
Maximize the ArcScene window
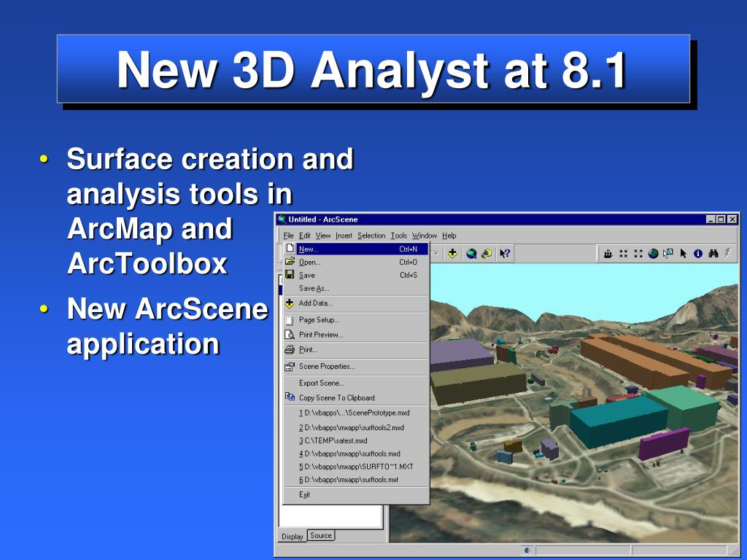721,219
